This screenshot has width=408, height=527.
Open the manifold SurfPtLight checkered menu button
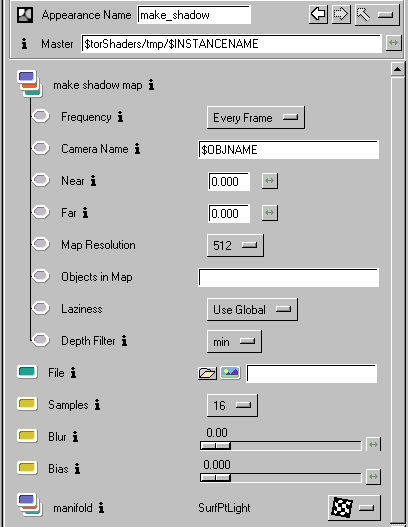click(354, 508)
